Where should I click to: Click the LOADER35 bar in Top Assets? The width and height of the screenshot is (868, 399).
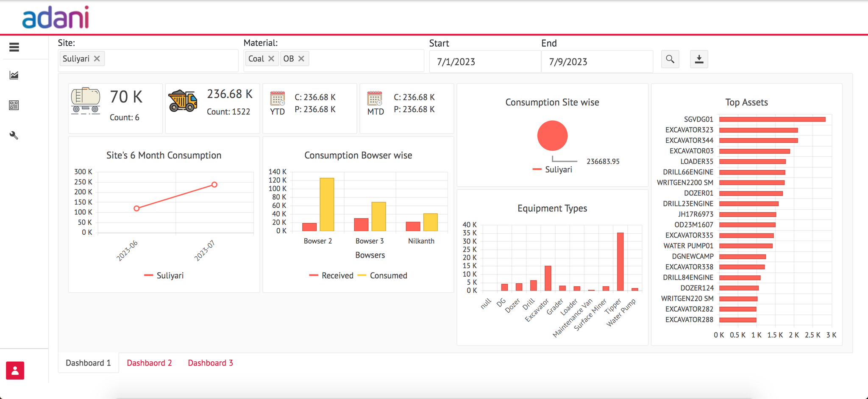point(753,161)
